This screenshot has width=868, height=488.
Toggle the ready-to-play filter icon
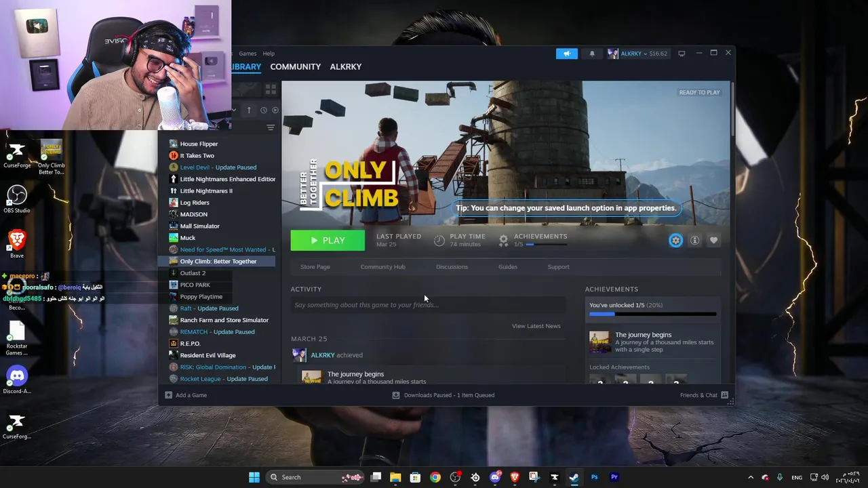pyautogui.click(x=275, y=110)
